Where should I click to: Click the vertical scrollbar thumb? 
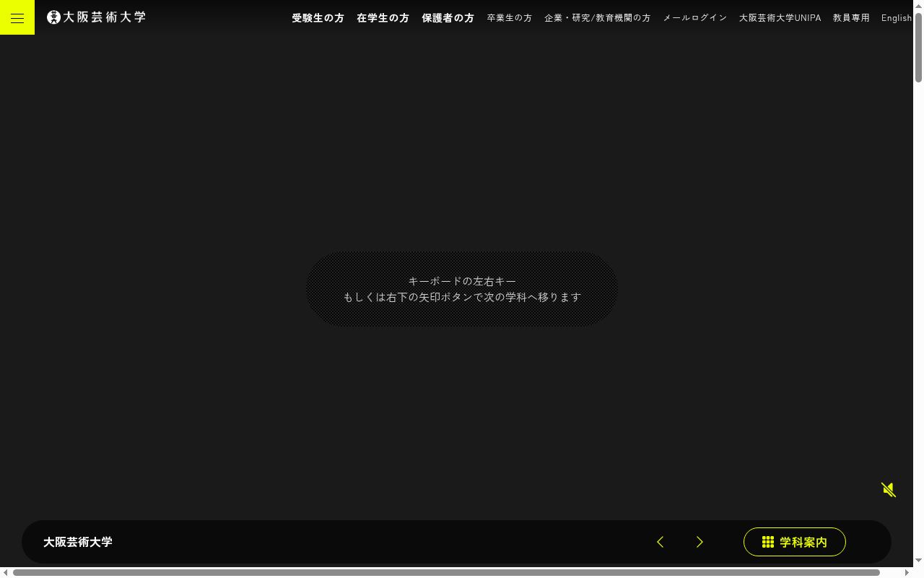click(x=918, y=48)
